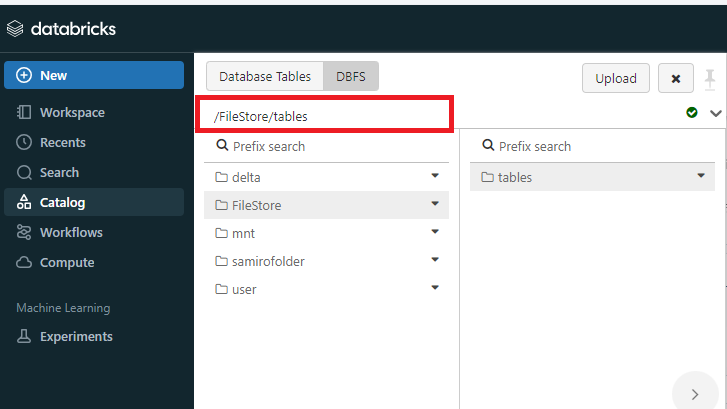Click the Upload button
The image size is (727, 409).
coord(616,78)
